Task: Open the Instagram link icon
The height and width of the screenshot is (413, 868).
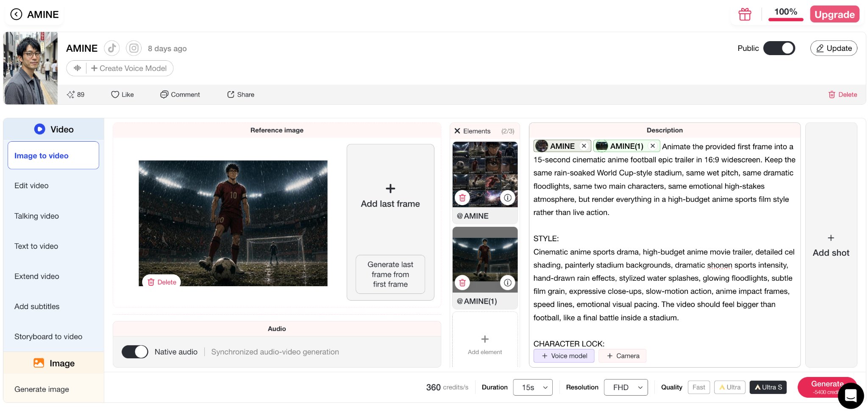Action: pos(134,48)
